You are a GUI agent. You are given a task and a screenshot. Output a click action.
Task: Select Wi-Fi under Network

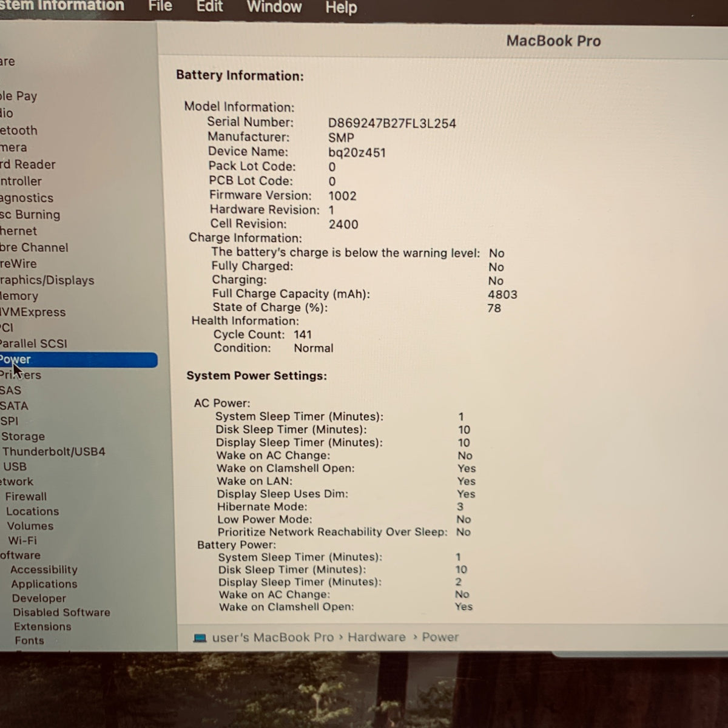(x=22, y=541)
